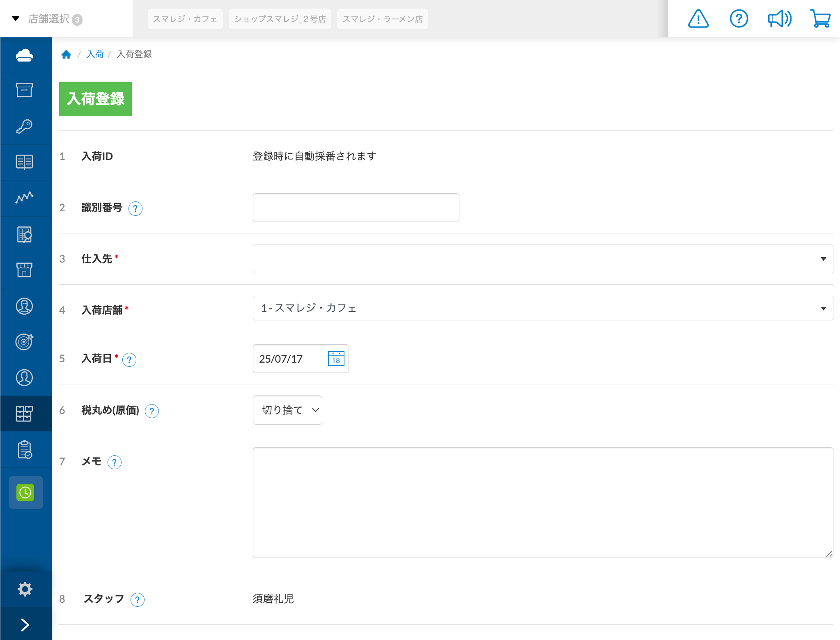
Task: Open the 税丸め 切り捨て dropdown
Action: click(x=287, y=410)
